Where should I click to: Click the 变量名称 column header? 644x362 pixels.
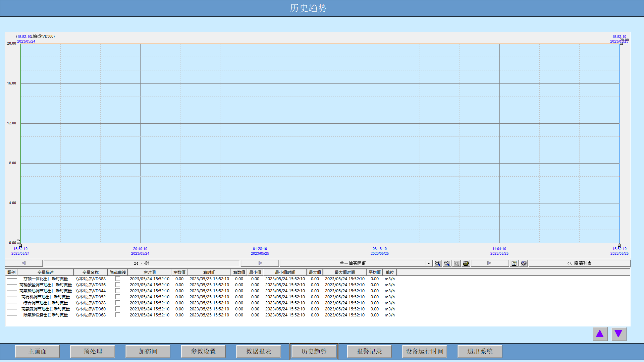(x=91, y=272)
